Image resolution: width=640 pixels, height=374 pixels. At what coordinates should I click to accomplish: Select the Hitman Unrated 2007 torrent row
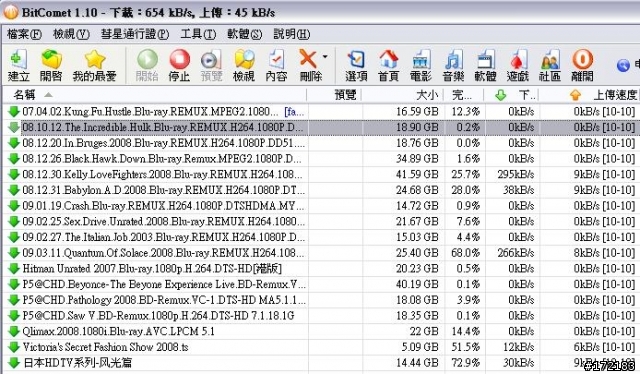[321, 268]
